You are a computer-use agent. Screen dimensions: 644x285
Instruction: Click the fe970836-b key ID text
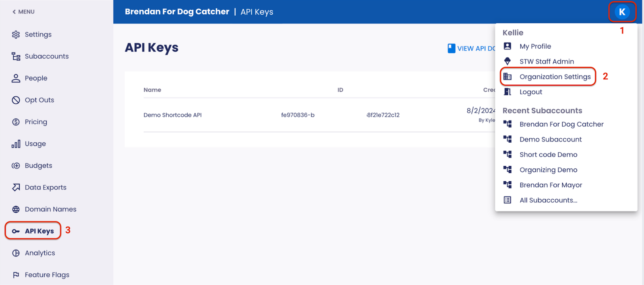298,115
